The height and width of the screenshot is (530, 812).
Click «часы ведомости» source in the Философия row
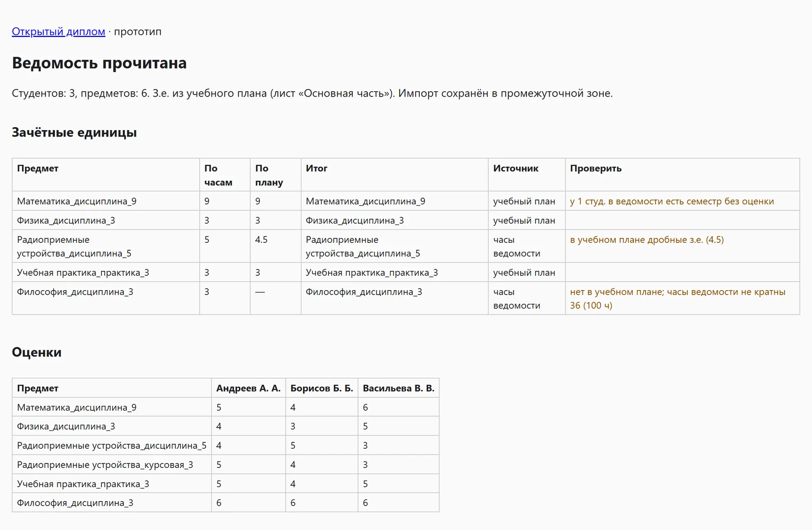(517, 298)
